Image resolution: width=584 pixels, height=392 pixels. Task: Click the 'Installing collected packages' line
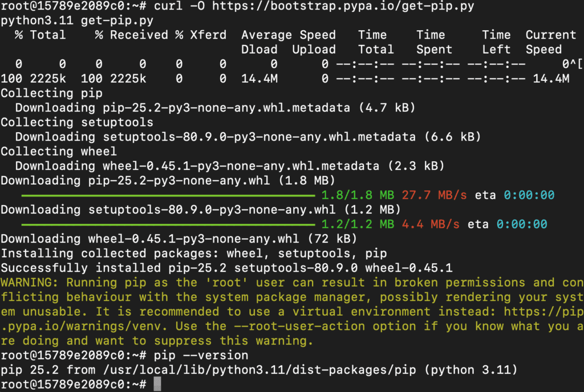[194, 254]
